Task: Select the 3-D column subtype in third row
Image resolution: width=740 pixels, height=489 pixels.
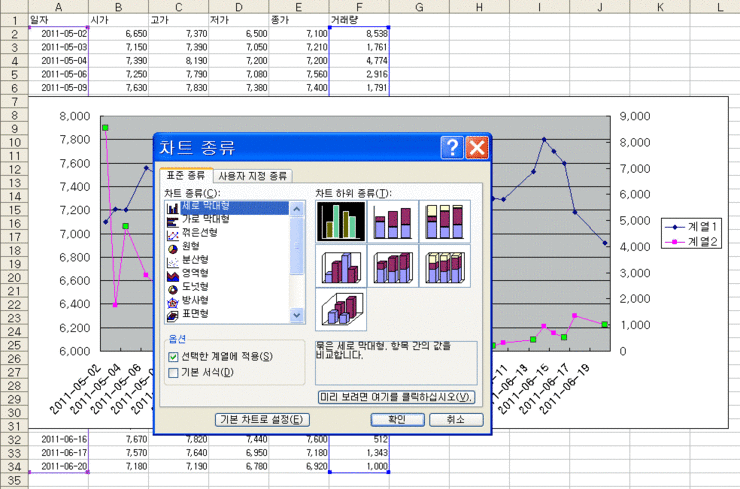Action: [x=340, y=309]
